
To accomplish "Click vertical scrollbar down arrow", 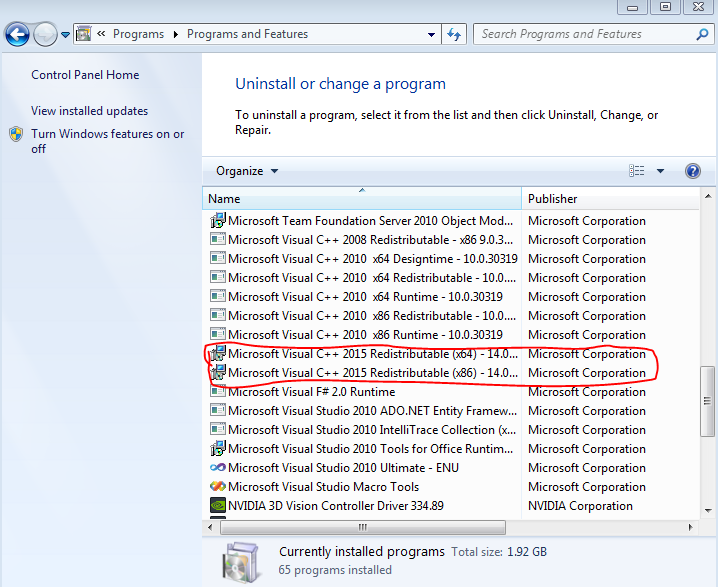I will coord(708,511).
